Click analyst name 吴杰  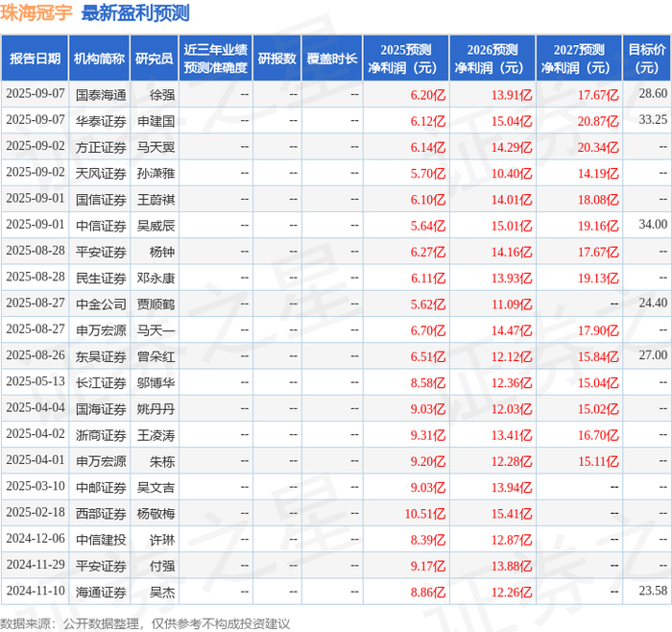pyautogui.click(x=162, y=592)
